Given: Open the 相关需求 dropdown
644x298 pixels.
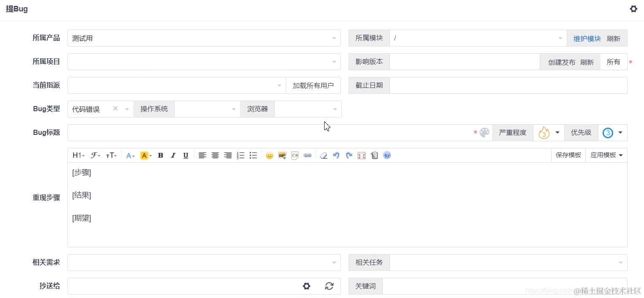Looking at the screenshot, I should pos(204,262).
